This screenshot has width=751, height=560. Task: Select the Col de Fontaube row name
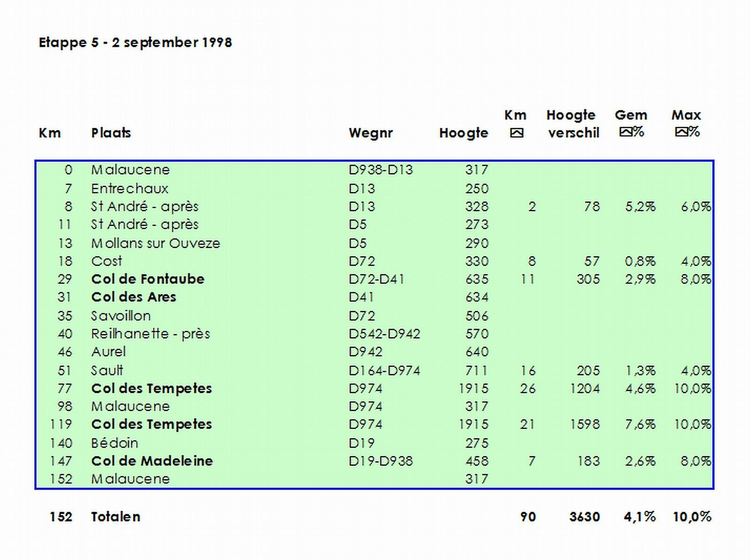[148, 279]
